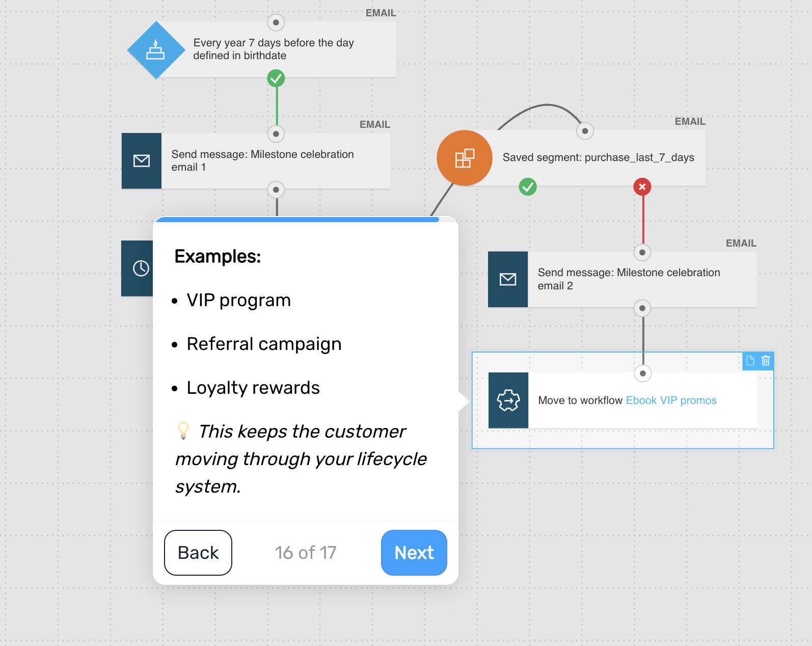Click the 'Referral campaign' example bullet
Viewport: 812px width, 646px height.
point(264,344)
